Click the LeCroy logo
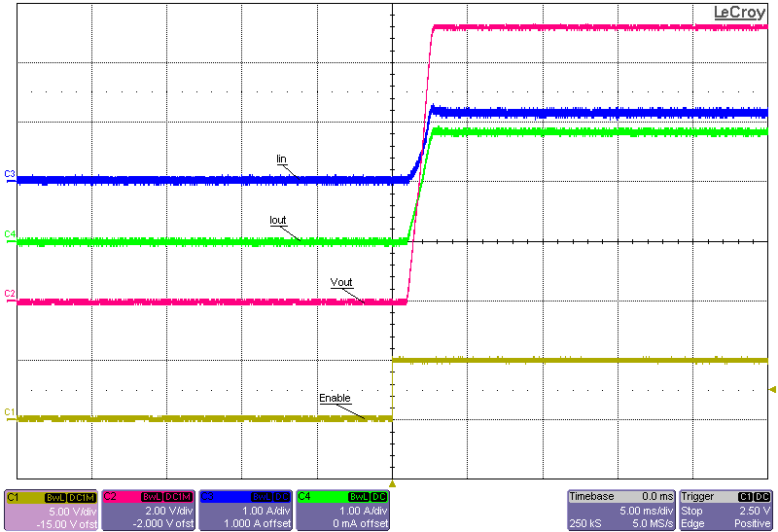 point(739,13)
